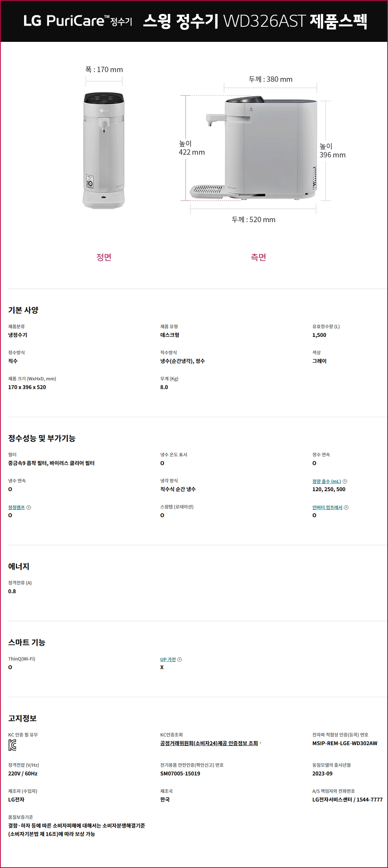388x868 pixels.
Task: Click the front view water purifier image
Action: [x=104, y=150]
